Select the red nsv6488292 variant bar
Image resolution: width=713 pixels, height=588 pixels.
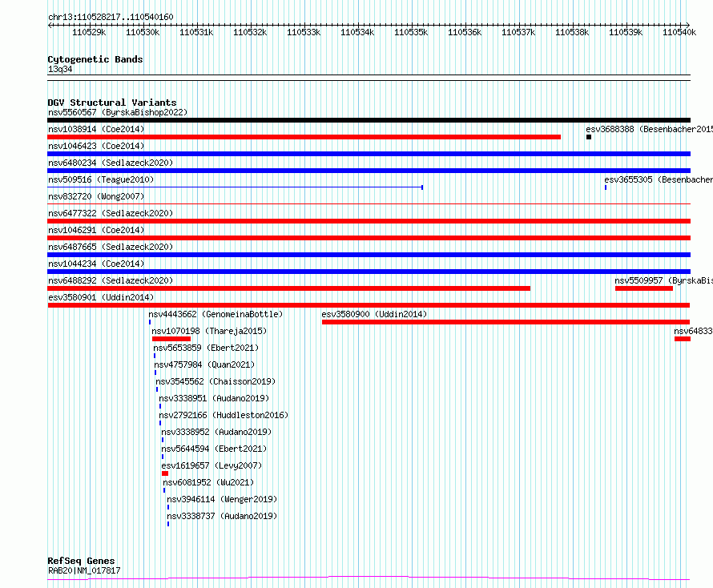click(x=288, y=288)
